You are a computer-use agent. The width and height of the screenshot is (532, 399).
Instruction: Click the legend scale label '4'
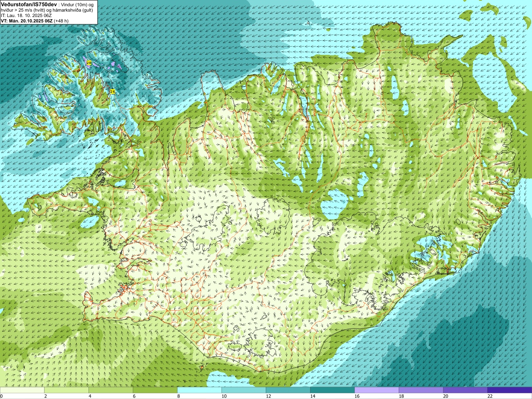click(x=90, y=396)
